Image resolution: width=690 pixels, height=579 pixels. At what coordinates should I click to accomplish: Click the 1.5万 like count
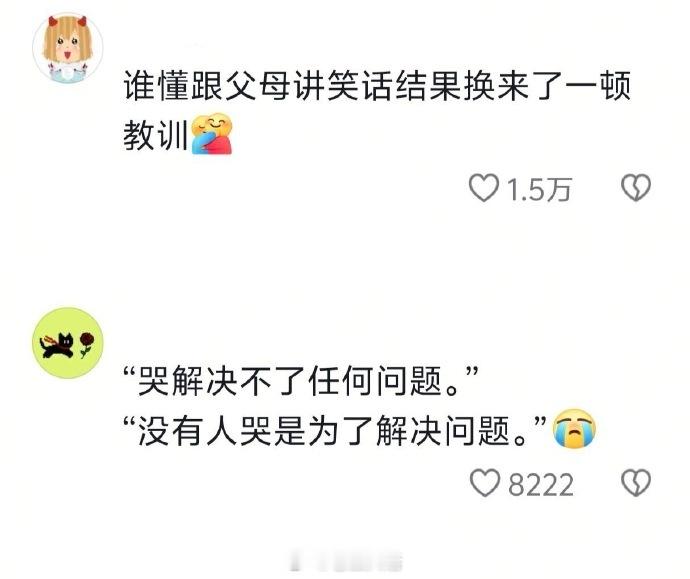pyautogui.click(x=539, y=190)
